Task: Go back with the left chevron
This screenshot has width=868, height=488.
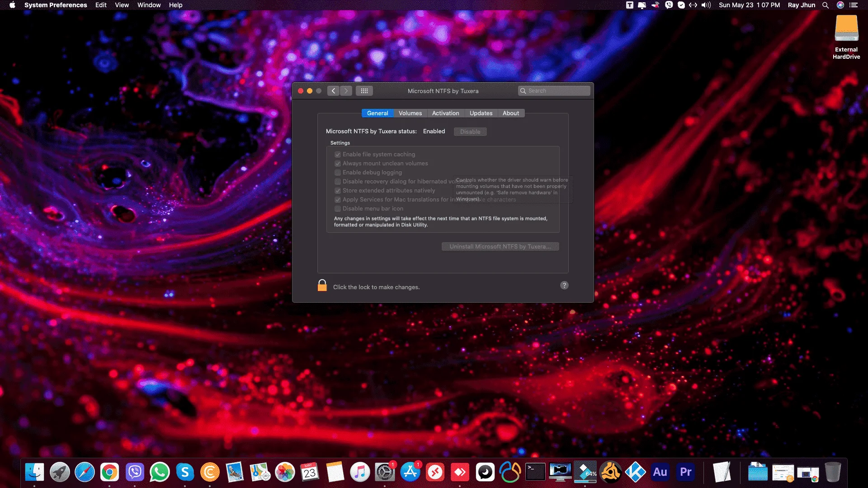Action: [x=333, y=91]
